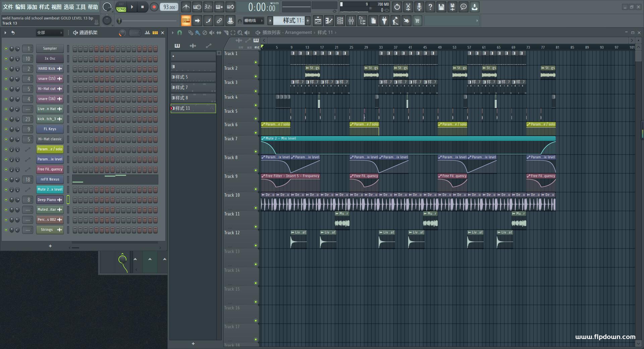Open the Browser view icon
The height and width of the screenshot is (349, 644).
click(362, 21)
